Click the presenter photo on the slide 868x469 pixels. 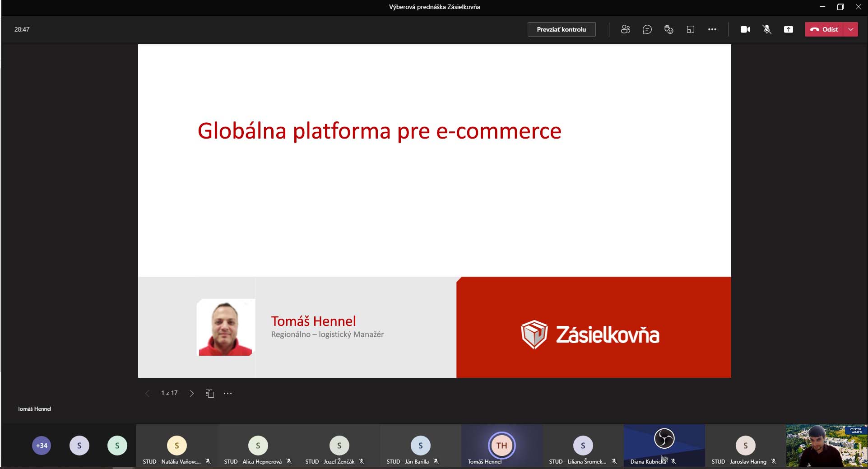tap(226, 327)
